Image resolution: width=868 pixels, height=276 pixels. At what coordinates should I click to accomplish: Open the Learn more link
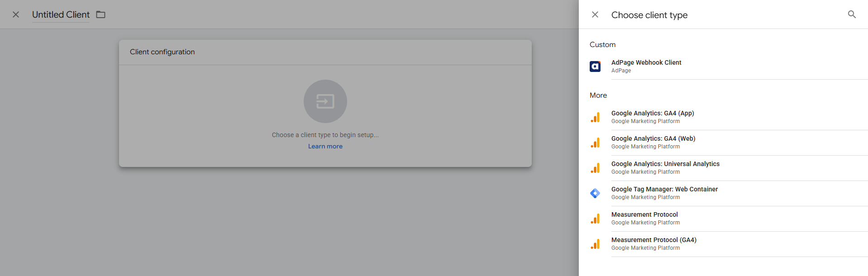(x=325, y=146)
